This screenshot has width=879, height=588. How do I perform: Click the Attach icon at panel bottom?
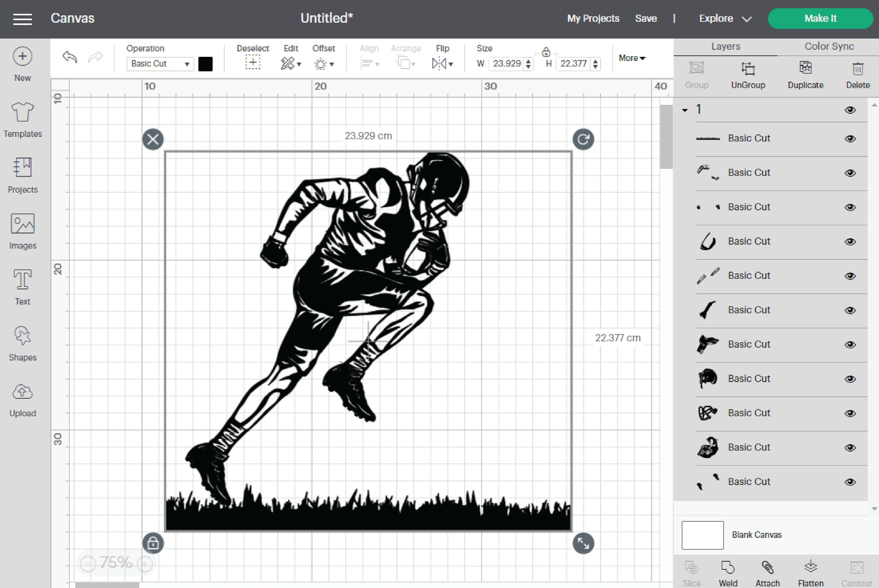pyautogui.click(x=768, y=570)
